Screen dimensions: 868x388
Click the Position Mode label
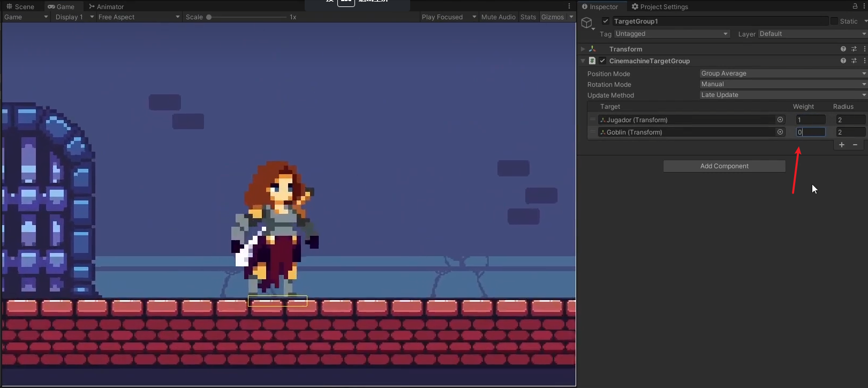tap(608, 74)
